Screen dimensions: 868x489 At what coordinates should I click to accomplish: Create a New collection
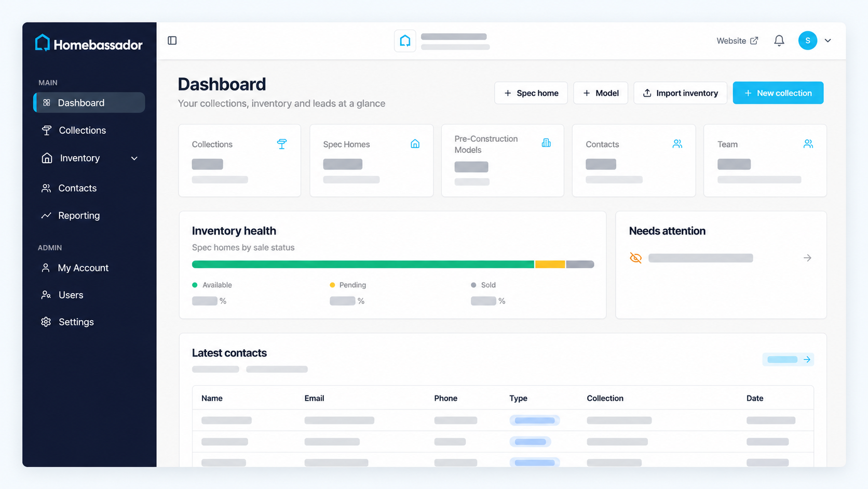click(x=778, y=93)
